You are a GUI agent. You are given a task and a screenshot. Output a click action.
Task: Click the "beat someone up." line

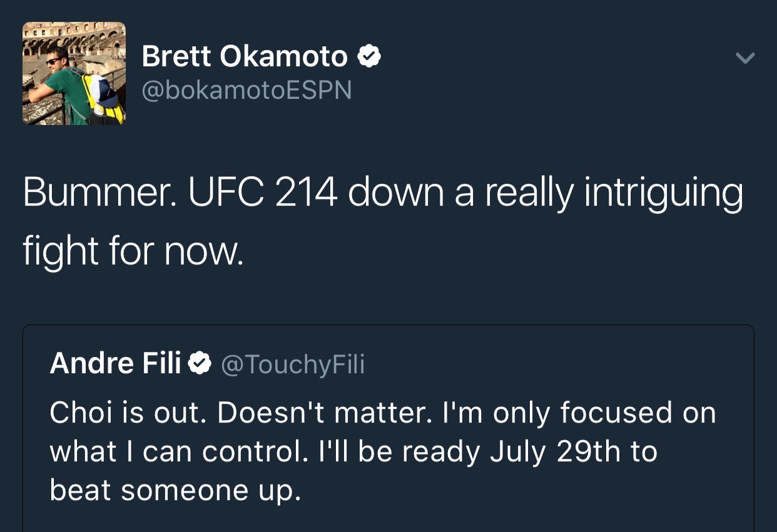(175, 489)
